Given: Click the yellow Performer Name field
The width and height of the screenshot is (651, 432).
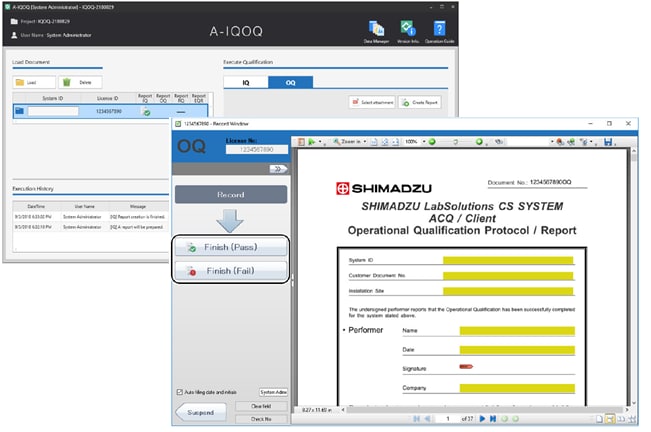Looking at the screenshot, I should click(517, 330).
